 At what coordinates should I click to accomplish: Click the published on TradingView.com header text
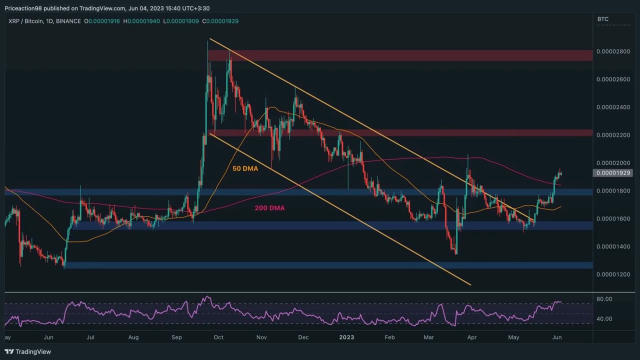tap(83, 8)
